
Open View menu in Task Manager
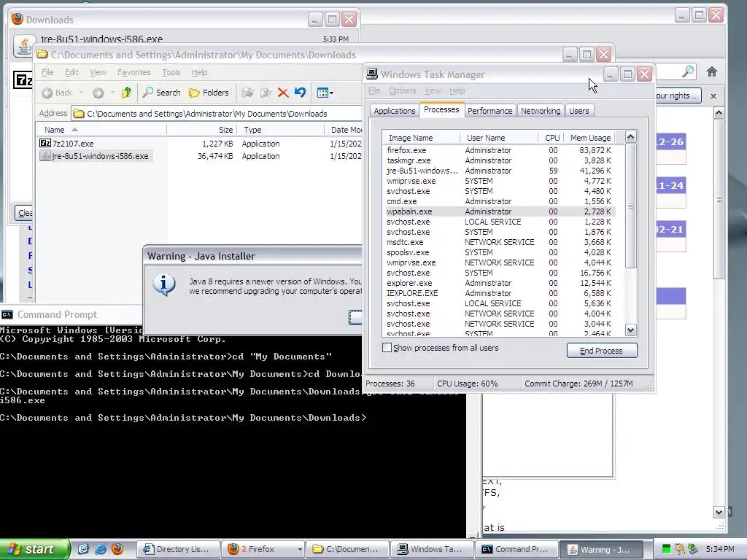coord(433,90)
